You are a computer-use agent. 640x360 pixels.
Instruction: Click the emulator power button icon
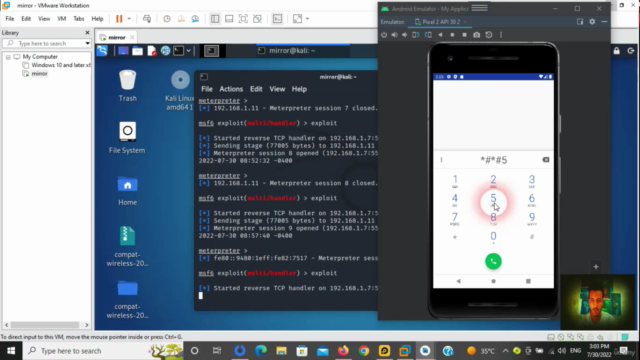[384, 35]
